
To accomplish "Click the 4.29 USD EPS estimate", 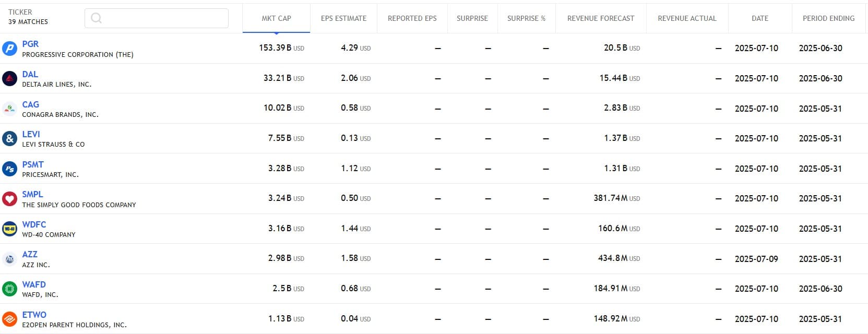I will tap(355, 48).
